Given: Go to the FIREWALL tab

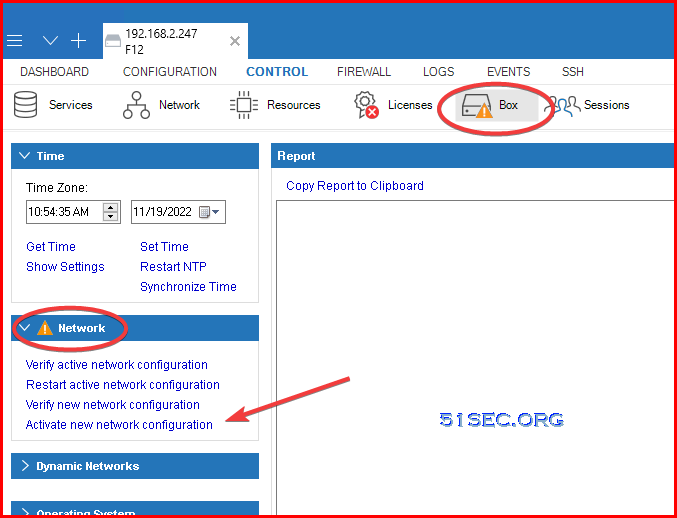Looking at the screenshot, I should coord(364,72).
